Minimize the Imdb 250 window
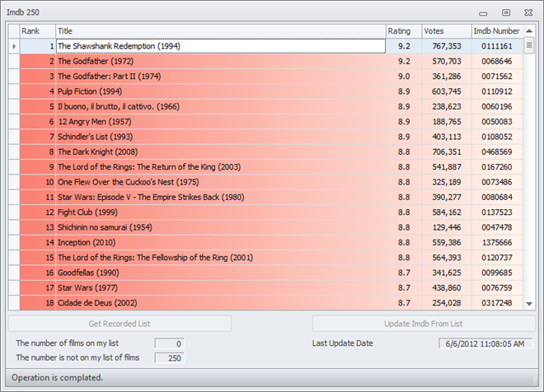This screenshot has width=544, height=392. (x=483, y=13)
